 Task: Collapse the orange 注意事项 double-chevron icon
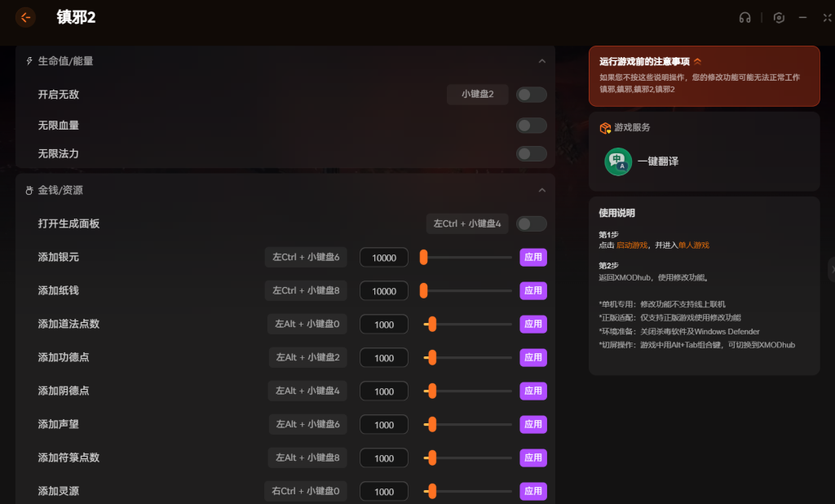pyautogui.click(x=697, y=61)
